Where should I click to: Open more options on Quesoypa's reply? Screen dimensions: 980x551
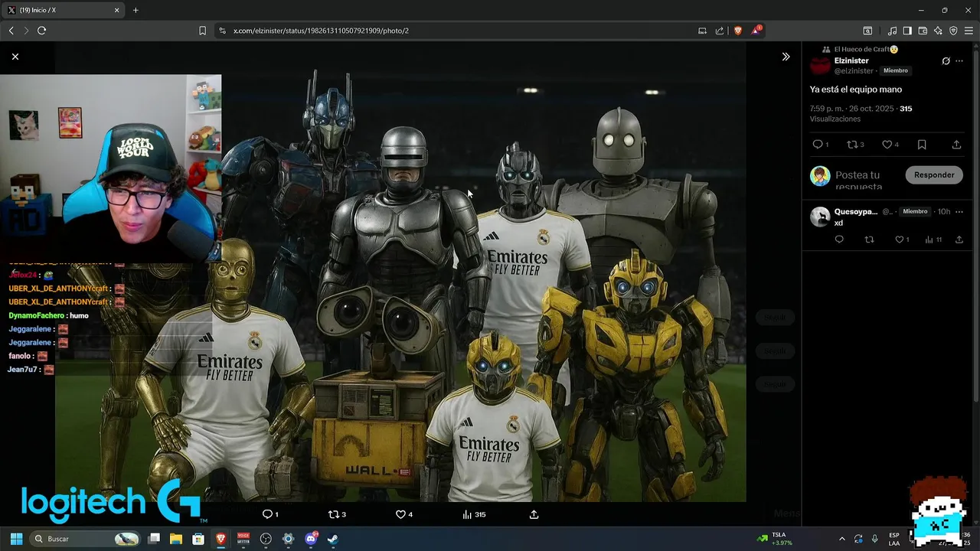click(959, 212)
